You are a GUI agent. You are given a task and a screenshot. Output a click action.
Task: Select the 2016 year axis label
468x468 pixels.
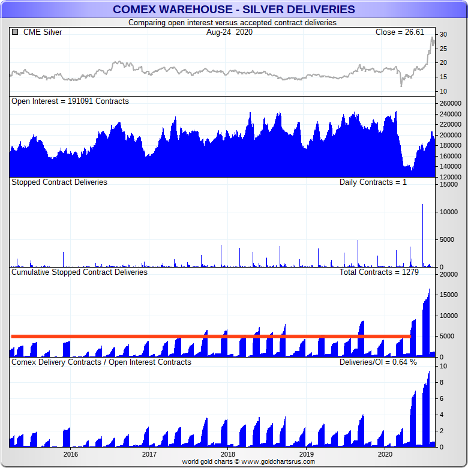pyautogui.click(x=71, y=454)
